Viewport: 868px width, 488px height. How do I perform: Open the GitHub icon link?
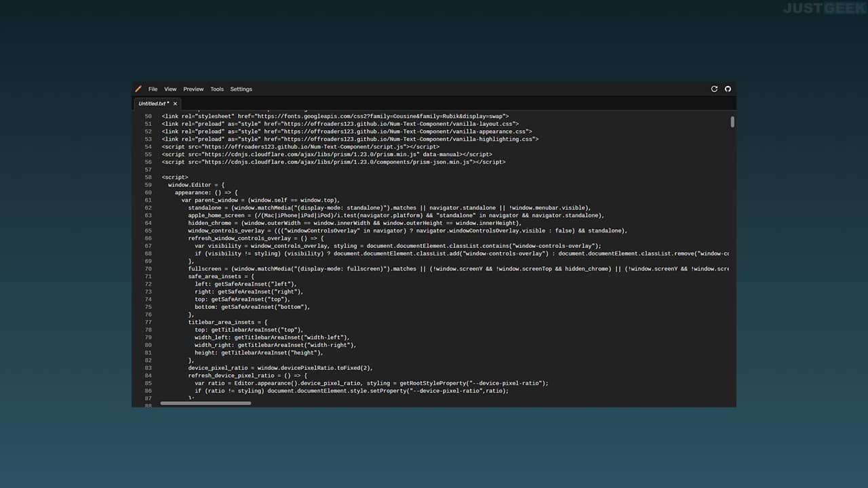(728, 89)
